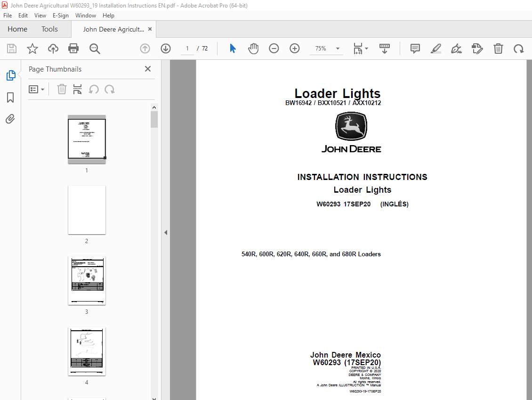Add a sticky note comment
This screenshot has width=532, height=400.
(415, 49)
